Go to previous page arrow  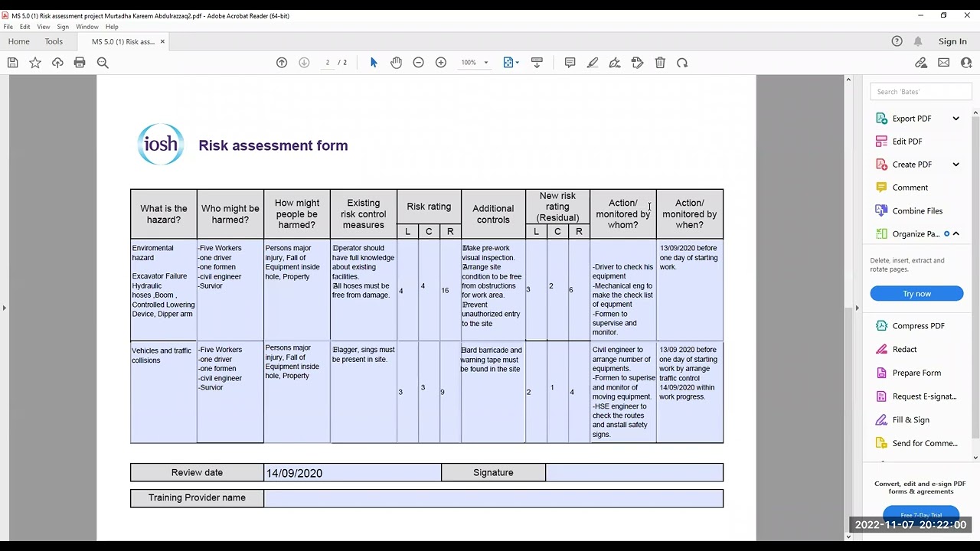[x=282, y=63]
